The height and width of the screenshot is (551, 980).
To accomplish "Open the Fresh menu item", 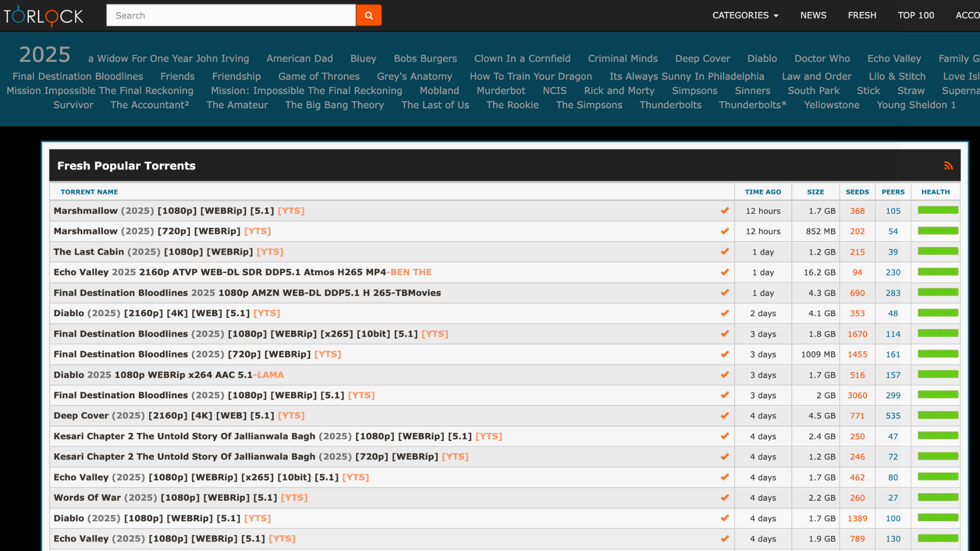I will pyautogui.click(x=862, y=15).
